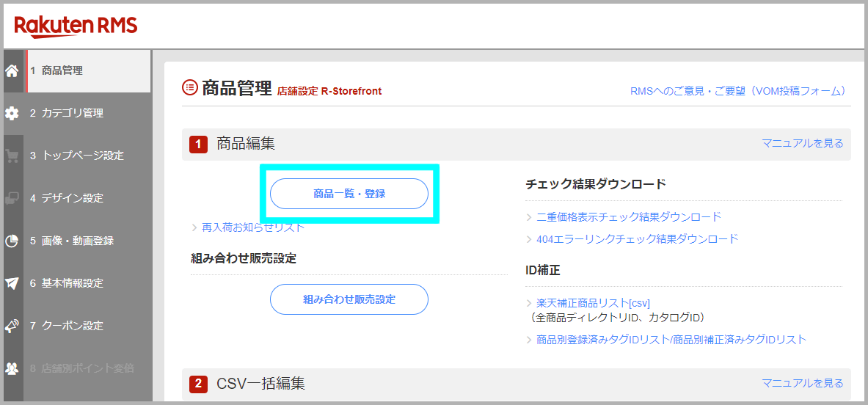Click the megaphone icon beside クーポン設定
The width and height of the screenshot is (868, 405).
12,326
